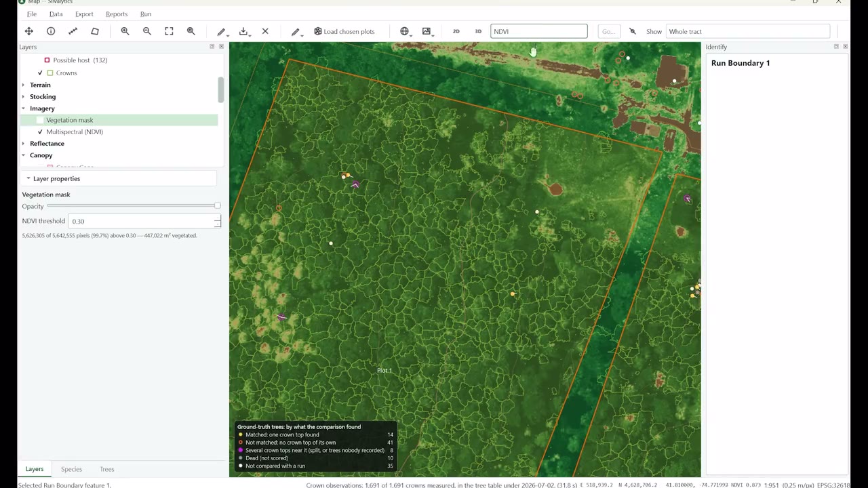Collapse the Layer properties section
Viewport: 868px width, 488px height.
point(28,178)
